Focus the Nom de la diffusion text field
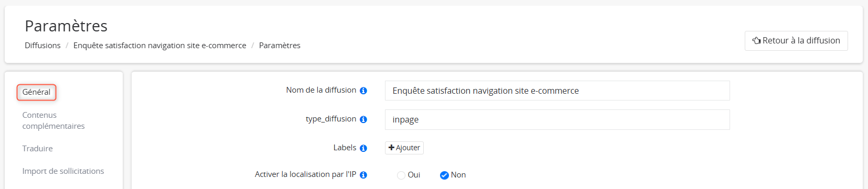 (x=557, y=91)
